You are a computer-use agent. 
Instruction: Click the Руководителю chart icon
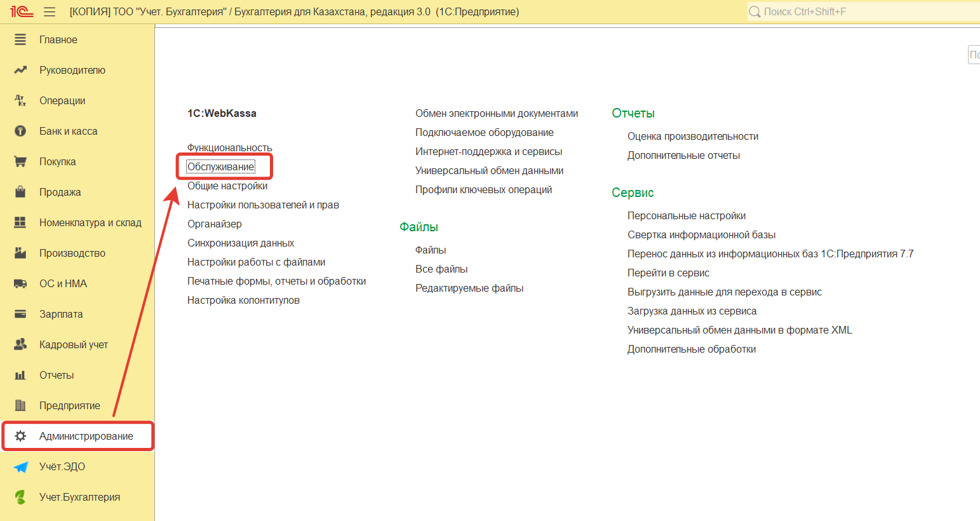pyautogui.click(x=20, y=70)
